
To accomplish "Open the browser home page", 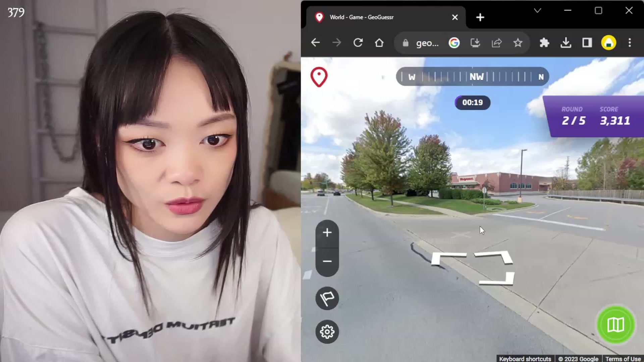I will tap(379, 43).
